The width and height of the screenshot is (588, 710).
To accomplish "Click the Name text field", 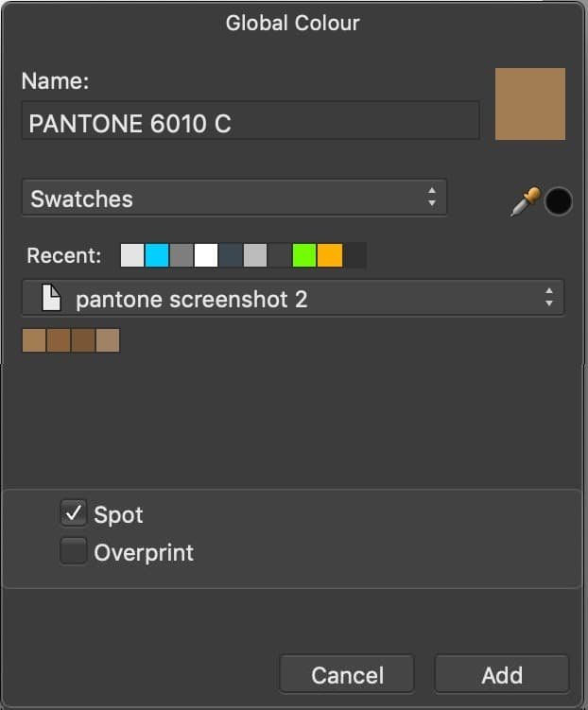I will [251, 121].
